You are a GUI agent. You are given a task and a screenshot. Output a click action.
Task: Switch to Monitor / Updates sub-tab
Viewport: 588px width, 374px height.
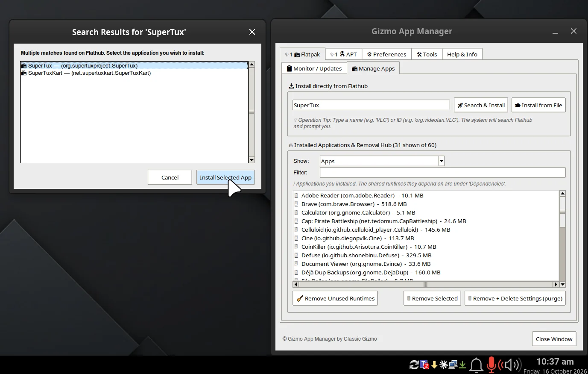point(314,68)
